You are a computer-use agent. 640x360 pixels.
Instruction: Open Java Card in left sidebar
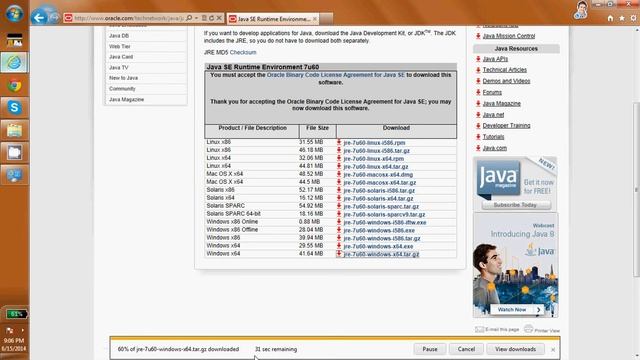click(x=121, y=57)
